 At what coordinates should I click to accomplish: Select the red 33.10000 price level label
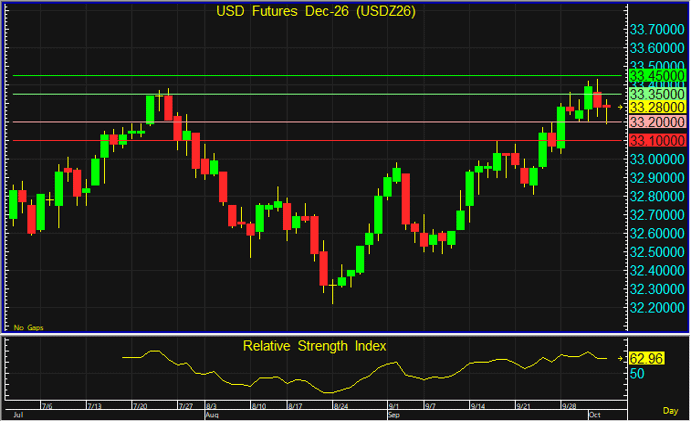point(657,141)
